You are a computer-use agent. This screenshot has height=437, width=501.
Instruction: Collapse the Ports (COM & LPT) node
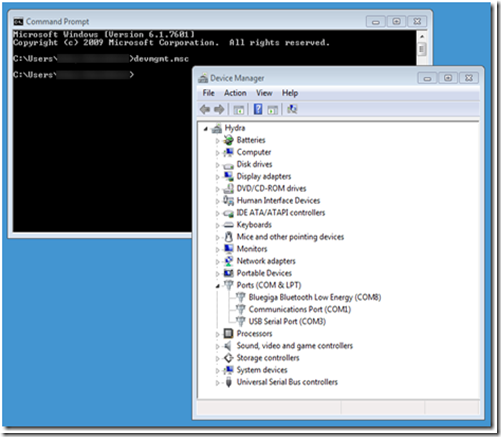click(217, 286)
